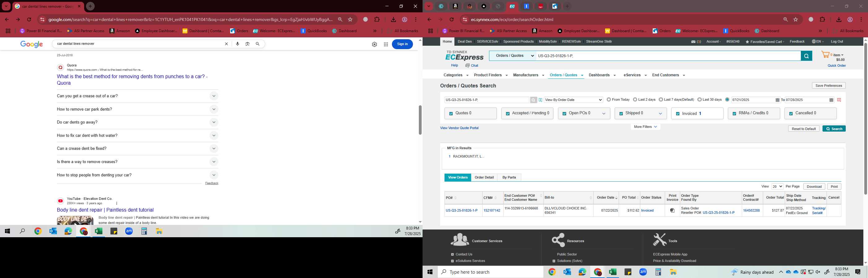This screenshot has width=868, height=278.
Task: Toggle the RMAs / Credits checkbox
Action: click(734, 114)
